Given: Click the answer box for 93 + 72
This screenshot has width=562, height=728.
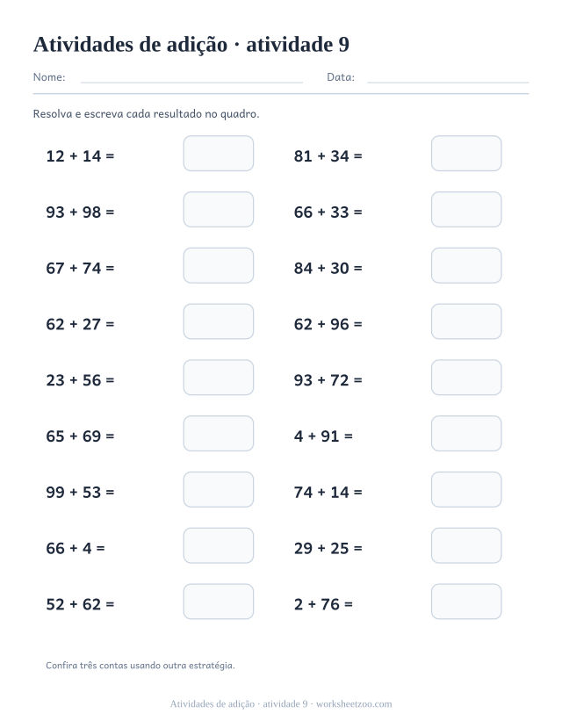Looking at the screenshot, I should coord(466,378).
